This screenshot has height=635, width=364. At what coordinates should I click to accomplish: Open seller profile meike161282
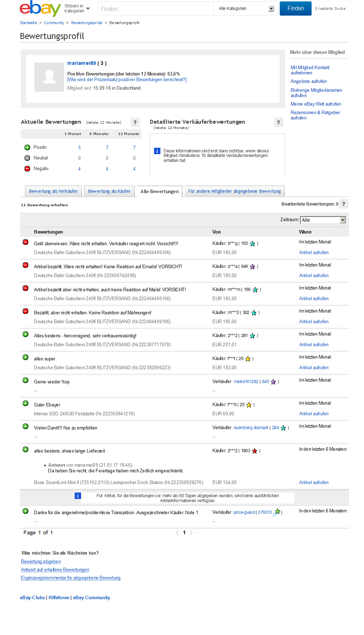pyautogui.click(x=246, y=382)
